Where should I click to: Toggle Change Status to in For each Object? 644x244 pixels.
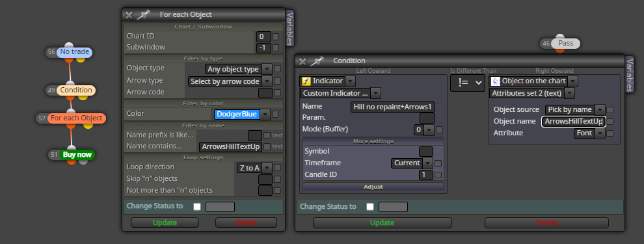pos(197,207)
